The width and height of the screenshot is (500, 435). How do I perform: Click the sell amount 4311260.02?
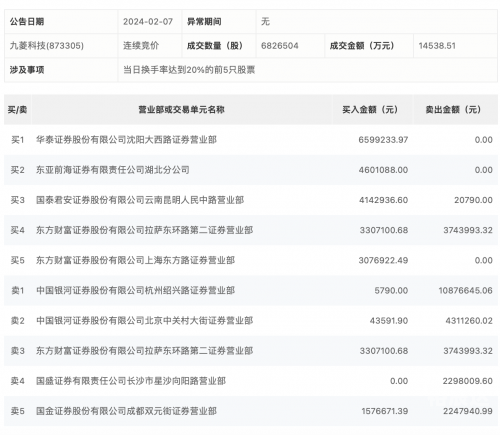point(469,321)
